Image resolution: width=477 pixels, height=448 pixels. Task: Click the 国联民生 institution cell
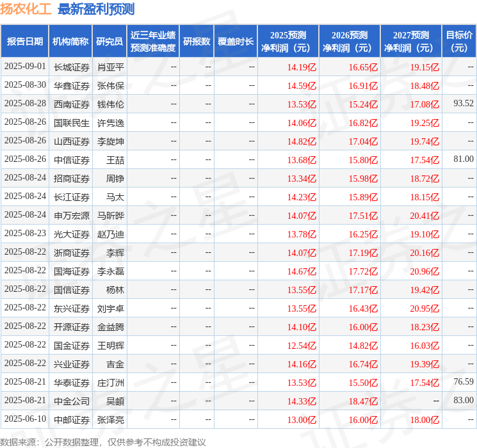point(72,123)
